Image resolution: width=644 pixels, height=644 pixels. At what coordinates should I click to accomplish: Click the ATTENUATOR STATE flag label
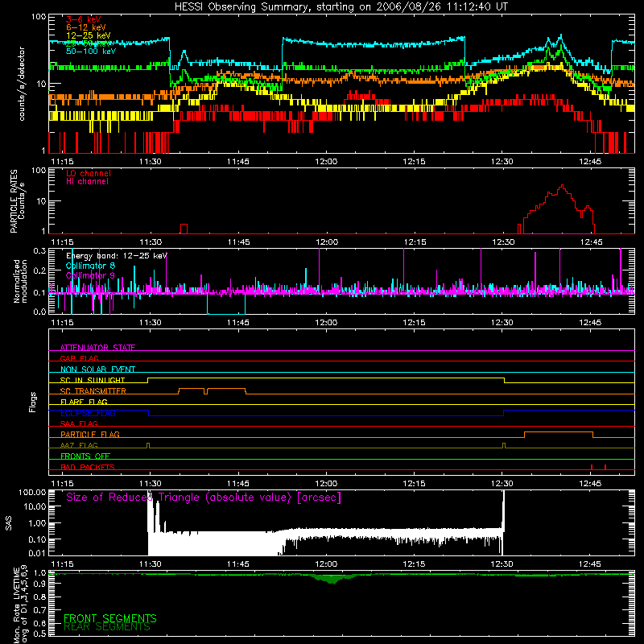(x=97, y=348)
